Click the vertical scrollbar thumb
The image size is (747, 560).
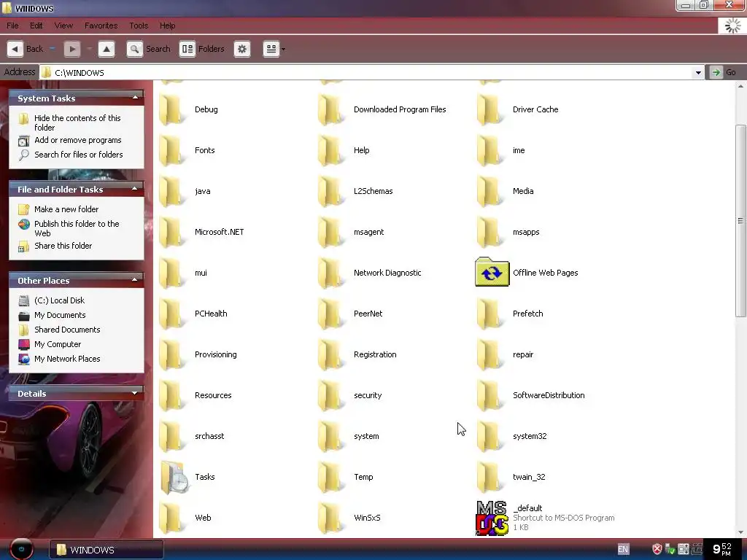(740, 220)
